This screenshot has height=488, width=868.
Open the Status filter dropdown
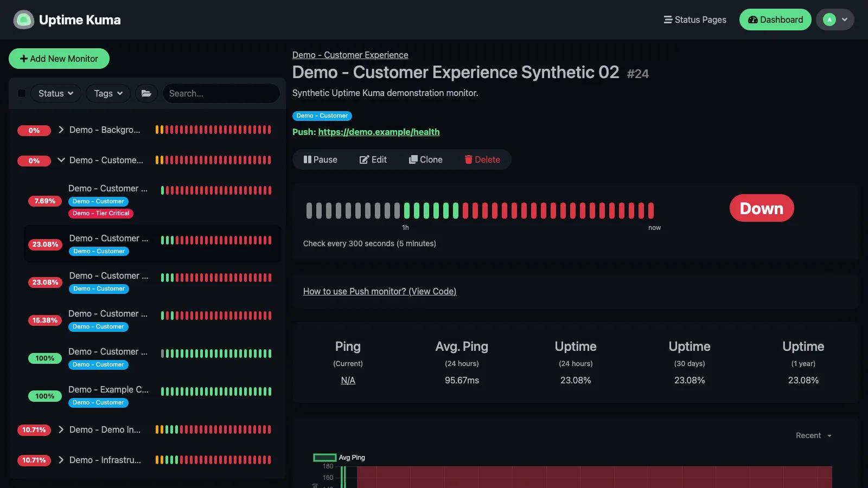point(56,93)
